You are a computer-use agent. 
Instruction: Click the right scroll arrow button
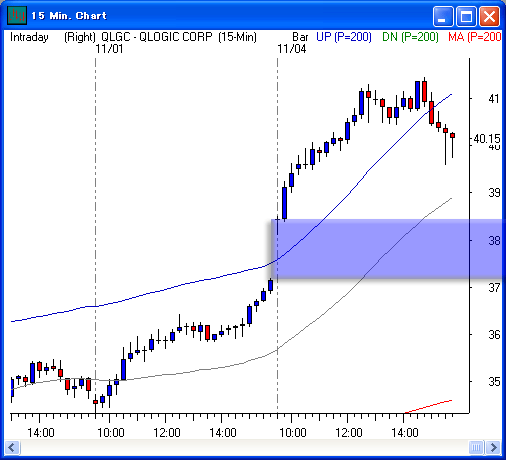pyautogui.click(x=493, y=447)
